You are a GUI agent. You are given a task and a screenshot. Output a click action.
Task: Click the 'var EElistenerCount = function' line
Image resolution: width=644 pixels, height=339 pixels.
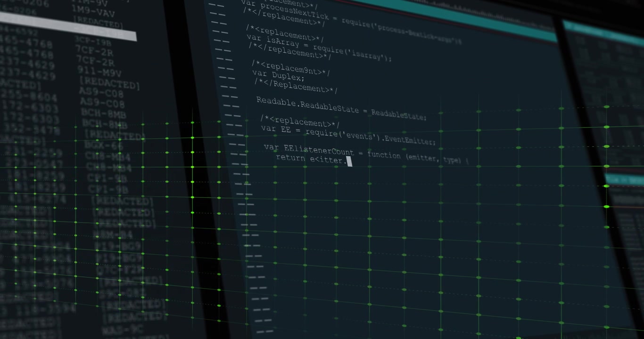366,154
